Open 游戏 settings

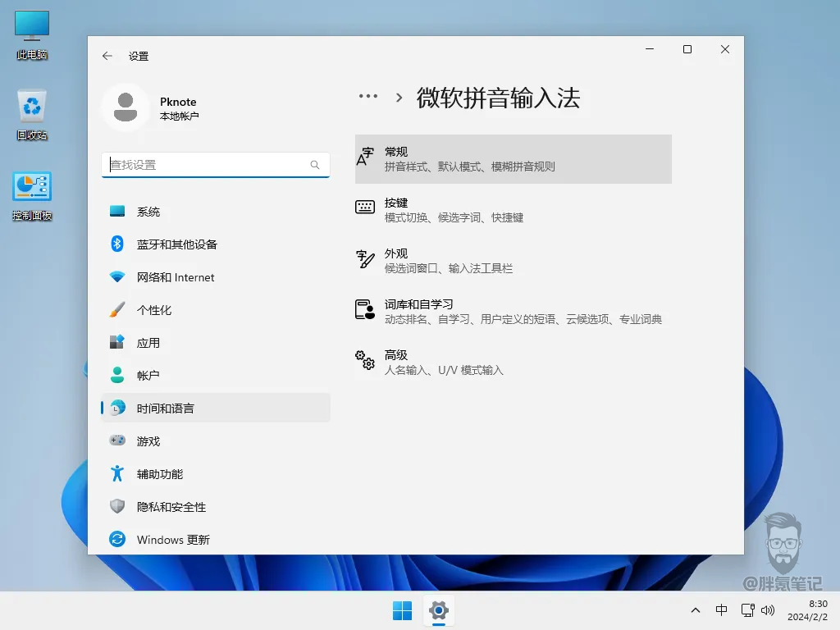coord(216,441)
